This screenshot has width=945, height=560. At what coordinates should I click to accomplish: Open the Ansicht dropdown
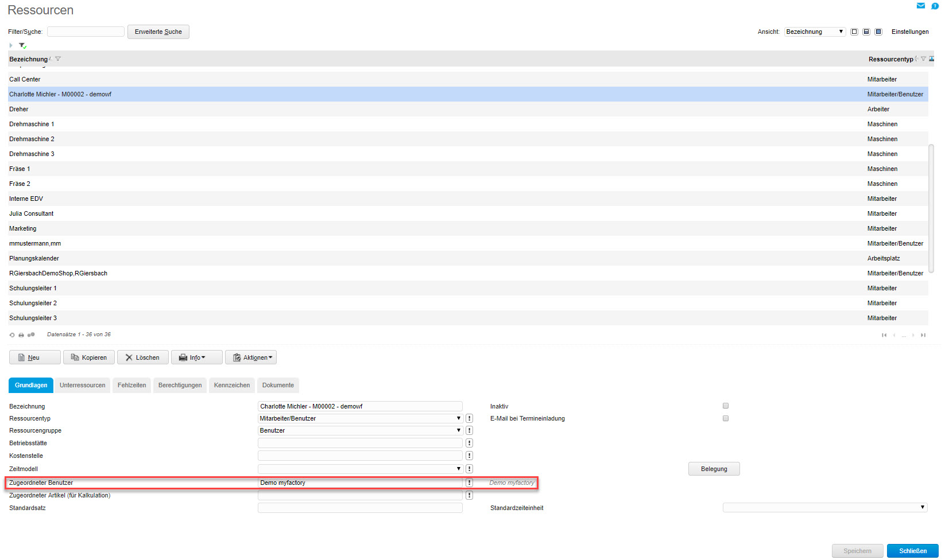click(815, 32)
